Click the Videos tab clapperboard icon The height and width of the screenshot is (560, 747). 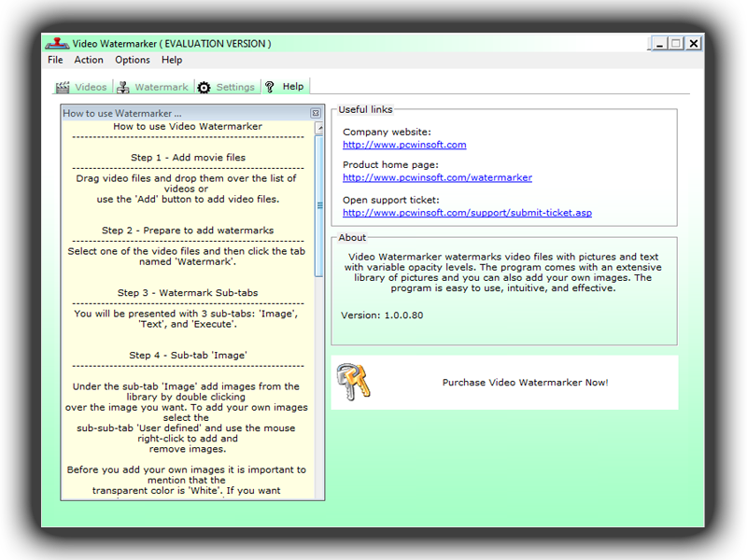[63, 87]
